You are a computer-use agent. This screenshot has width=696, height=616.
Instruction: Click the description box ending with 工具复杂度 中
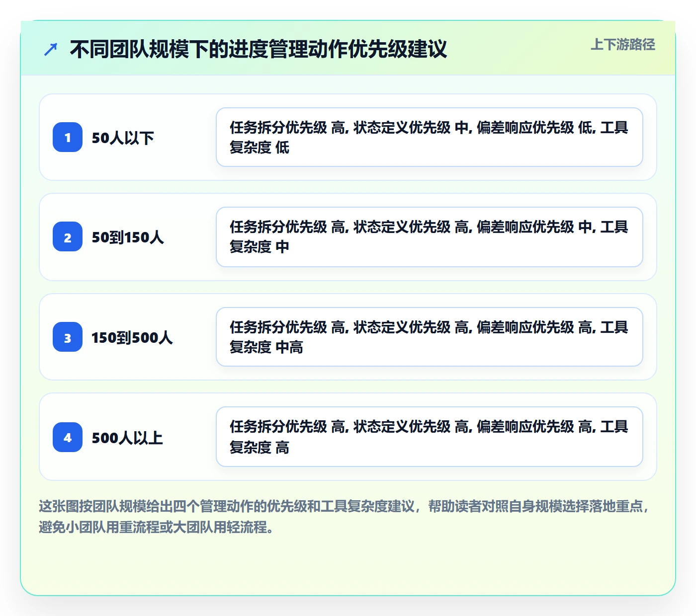(x=430, y=237)
